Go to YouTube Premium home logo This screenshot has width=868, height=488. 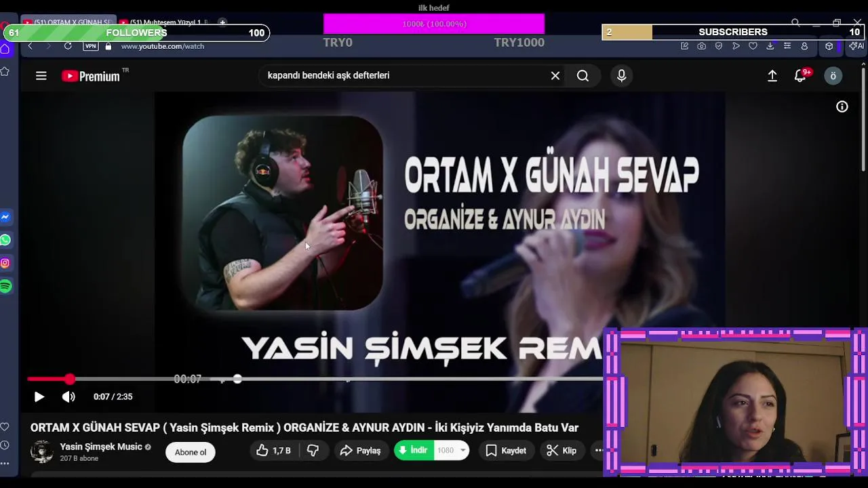[x=91, y=77]
